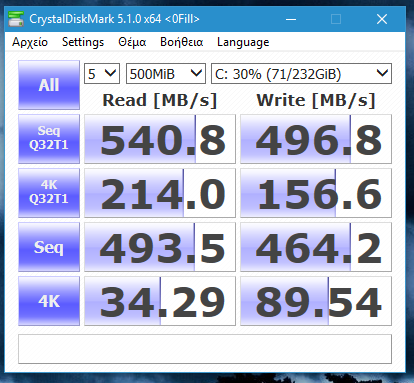Start the 4K Q32T1 test

49,193
